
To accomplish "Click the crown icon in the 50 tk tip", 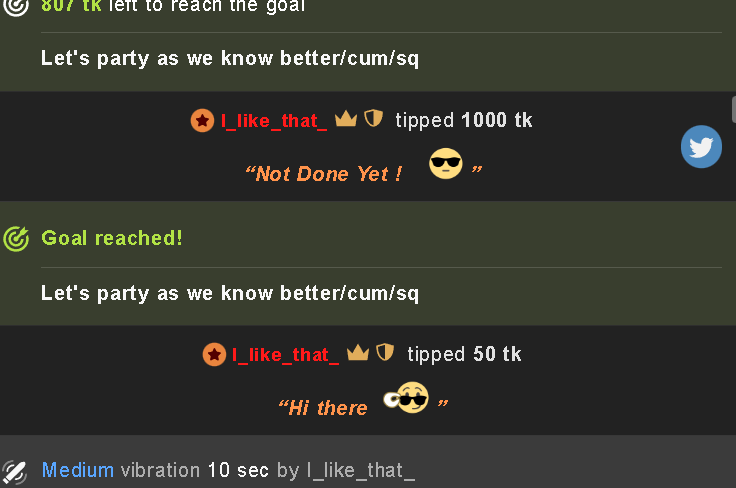I will (358, 352).
